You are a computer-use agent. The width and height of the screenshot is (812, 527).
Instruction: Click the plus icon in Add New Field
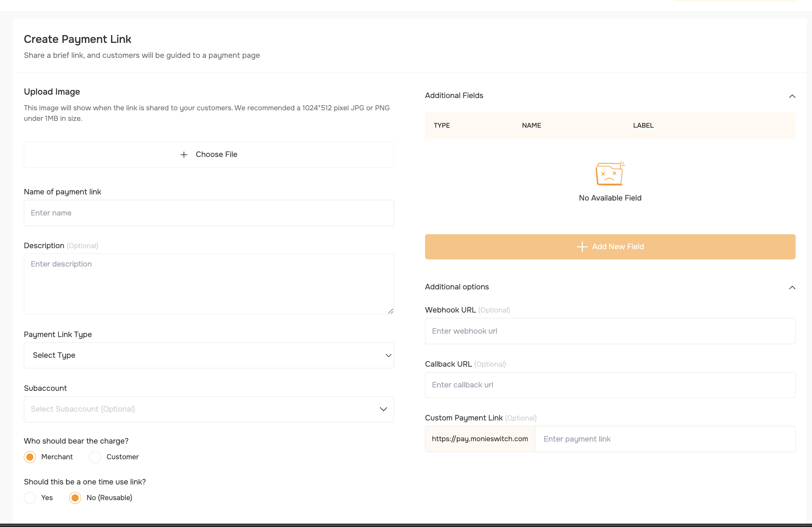[x=582, y=246]
